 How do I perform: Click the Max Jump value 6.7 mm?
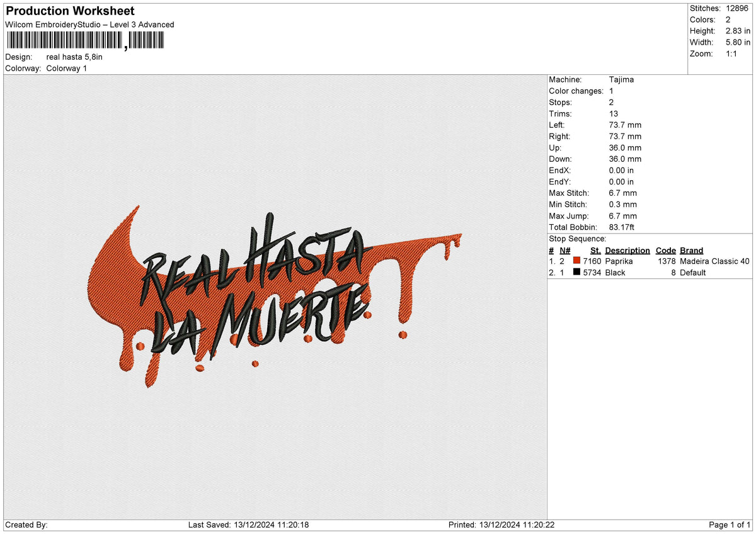pyautogui.click(x=623, y=215)
